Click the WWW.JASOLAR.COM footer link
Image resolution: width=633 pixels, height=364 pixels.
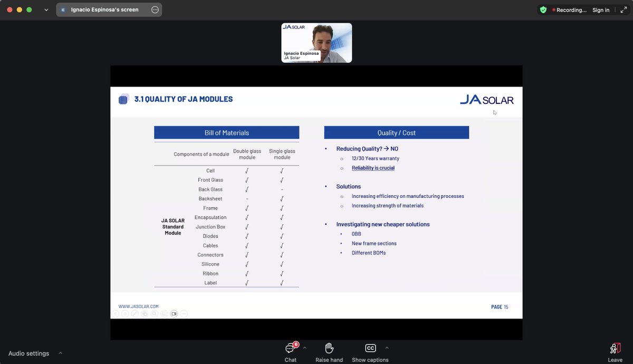138,306
